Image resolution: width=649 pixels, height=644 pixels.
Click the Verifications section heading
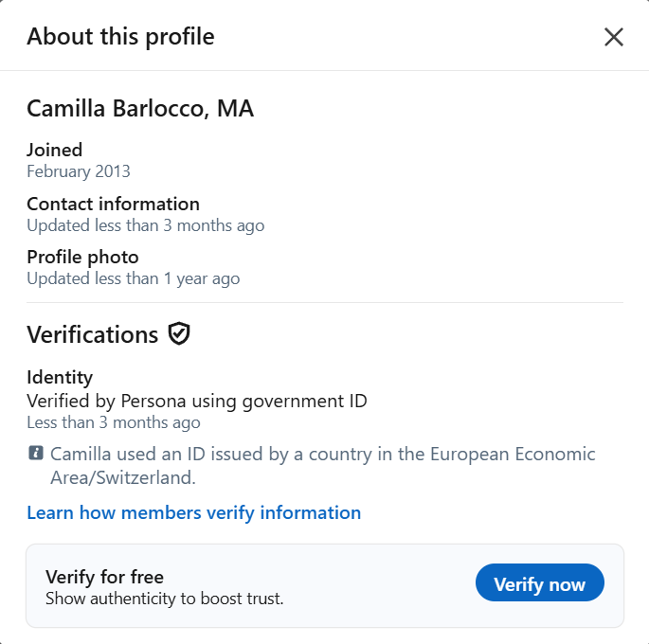pyautogui.click(x=92, y=334)
